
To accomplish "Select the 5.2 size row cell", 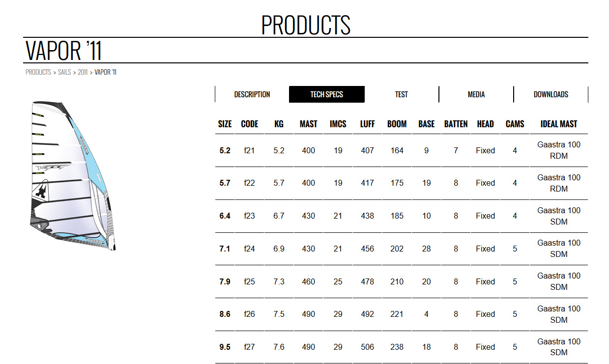I will point(225,150).
